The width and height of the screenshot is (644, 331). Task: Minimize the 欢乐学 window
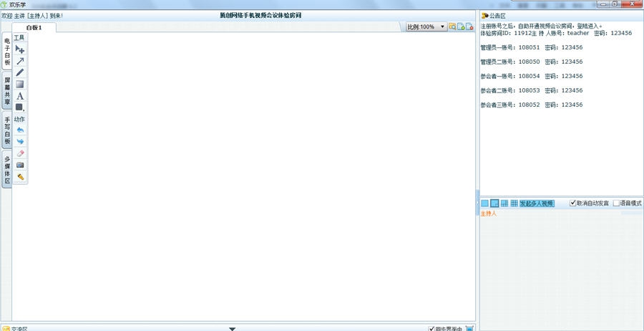(604, 4)
